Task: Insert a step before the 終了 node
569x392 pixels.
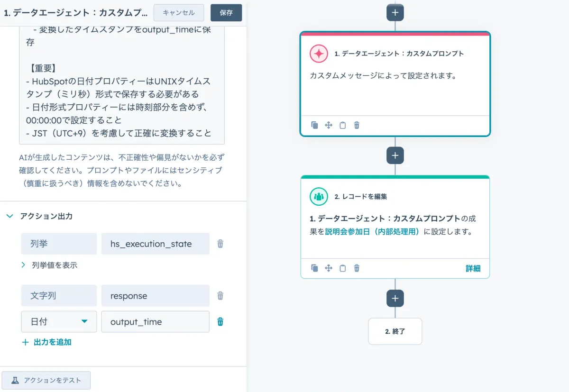Action: pyautogui.click(x=395, y=298)
